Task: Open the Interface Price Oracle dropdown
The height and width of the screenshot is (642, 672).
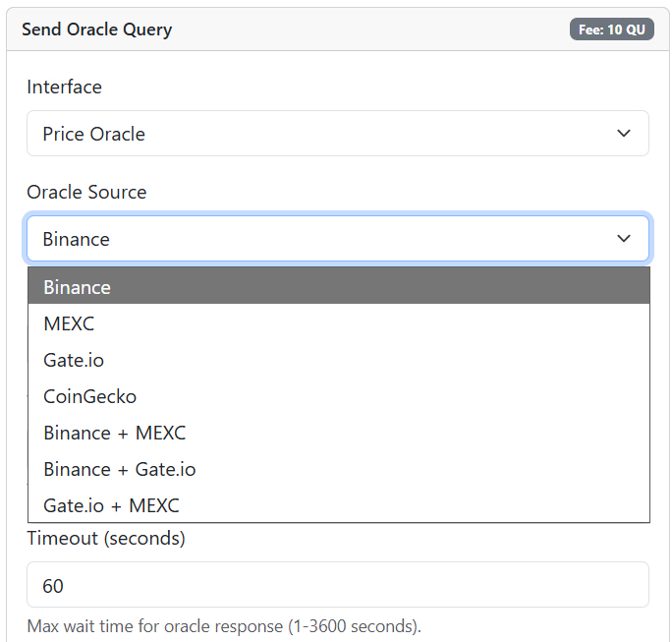Action: click(x=337, y=134)
